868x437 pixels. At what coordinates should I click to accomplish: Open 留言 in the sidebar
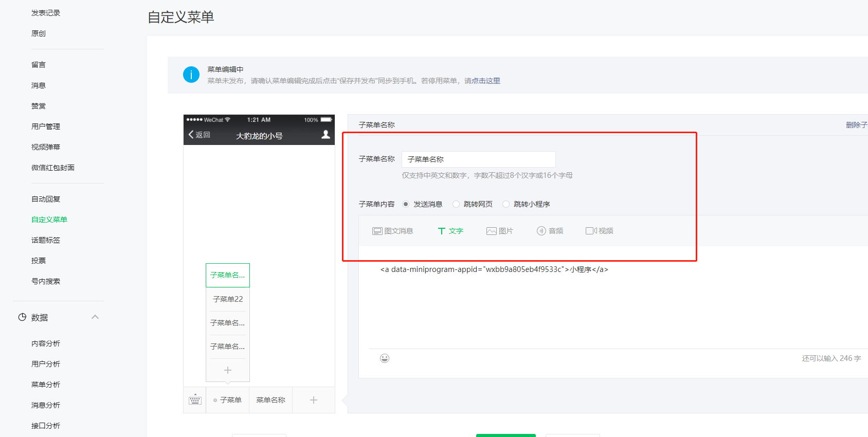pyautogui.click(x=39, y=65)
